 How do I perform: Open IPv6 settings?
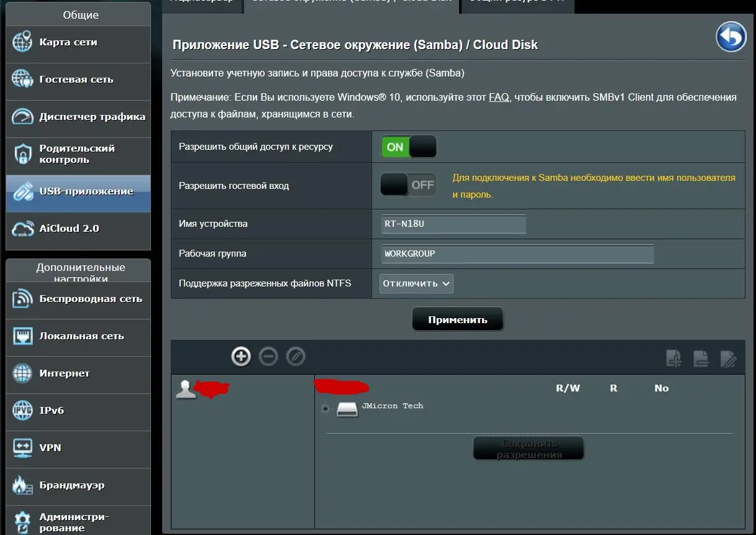coord(78,411)
